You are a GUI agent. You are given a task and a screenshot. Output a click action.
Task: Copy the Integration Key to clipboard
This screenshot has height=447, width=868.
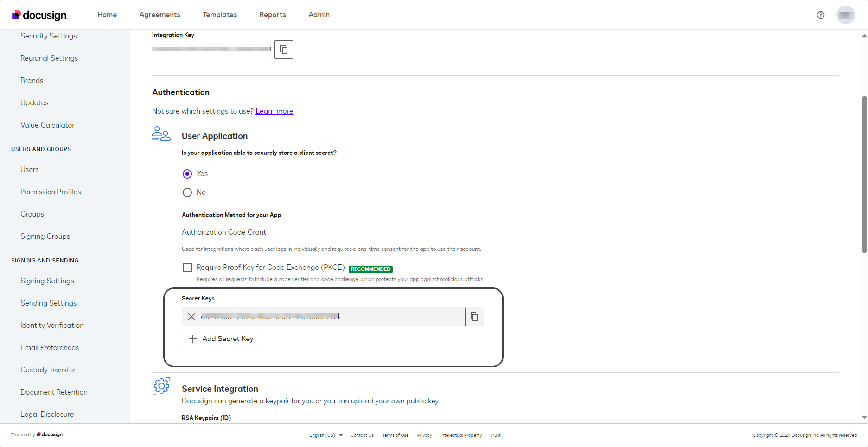284,50
